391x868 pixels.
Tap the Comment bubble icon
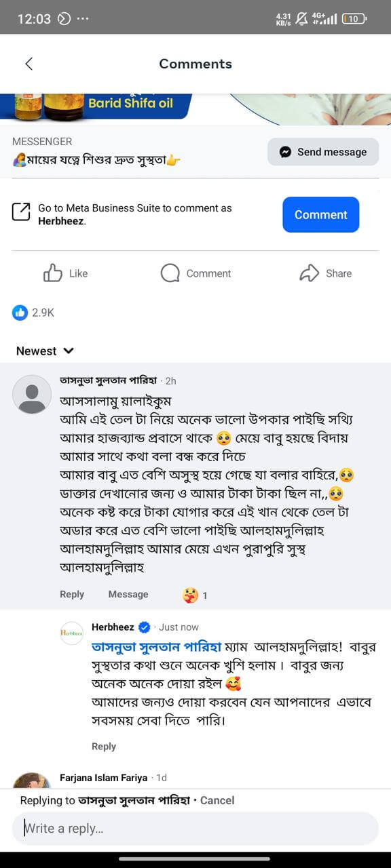(170, 273)
